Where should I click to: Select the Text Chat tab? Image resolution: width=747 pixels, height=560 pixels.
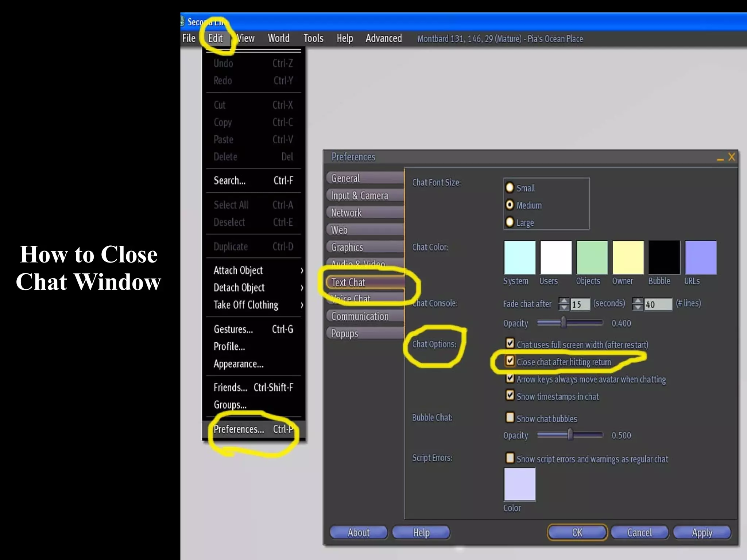pos(365,282)
